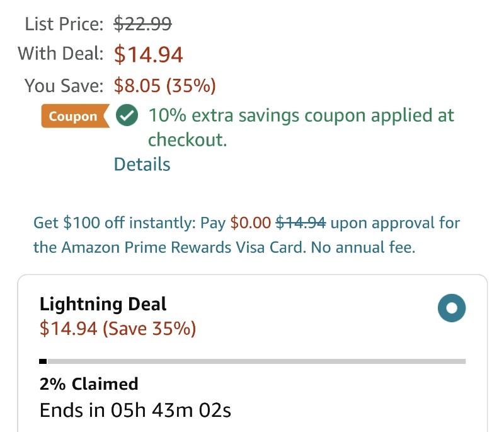Open the Get $100 off instantly offer
This screenshot has height=432, width=504.
click(246, 235)
